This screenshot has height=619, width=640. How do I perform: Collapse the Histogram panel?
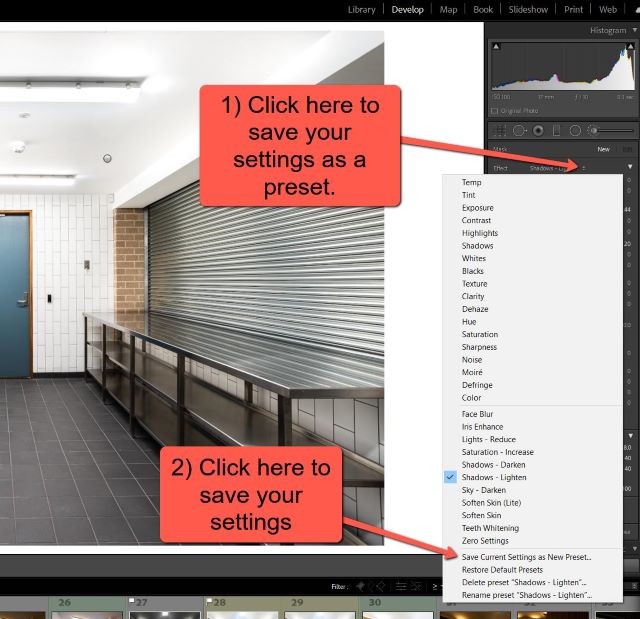(634, 30)
